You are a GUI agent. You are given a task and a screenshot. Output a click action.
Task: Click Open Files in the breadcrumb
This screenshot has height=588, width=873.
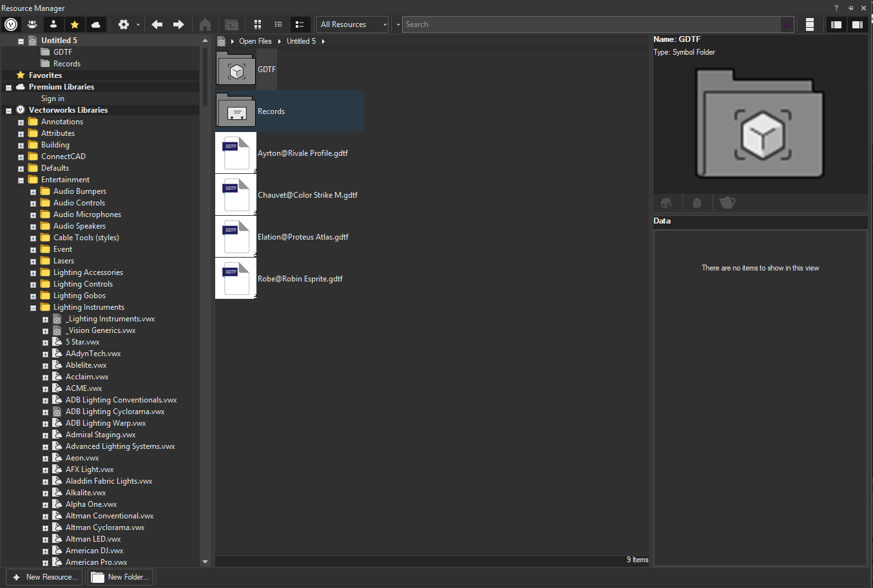pyautogui.click(x=255, y=41)
